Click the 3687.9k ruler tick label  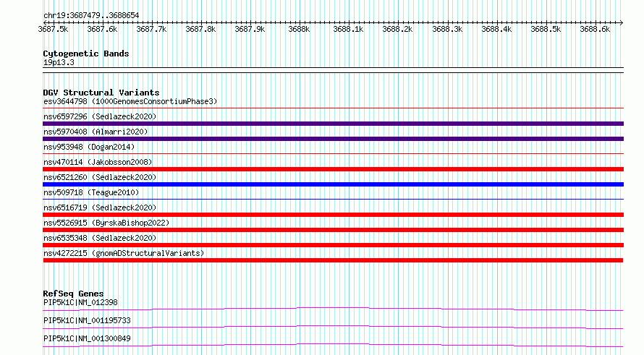point(250,29)
